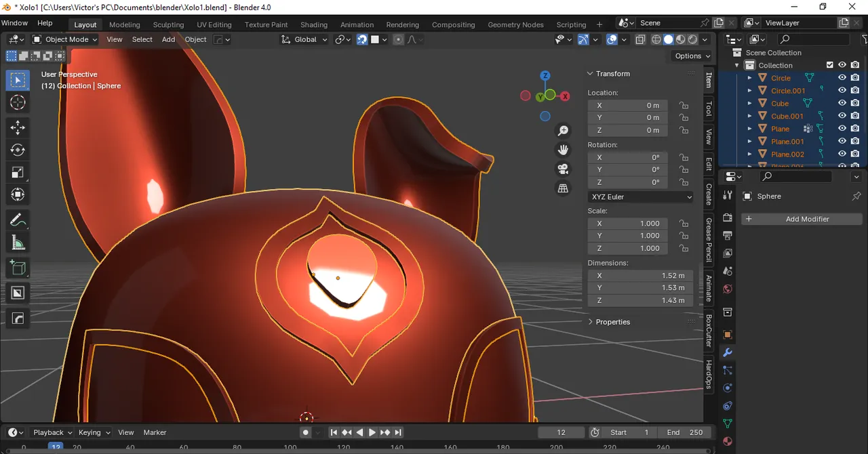Hide the Circle object in viewport
Image resolution: width=868 pixels, height=454 pixels.
[842, 78]
